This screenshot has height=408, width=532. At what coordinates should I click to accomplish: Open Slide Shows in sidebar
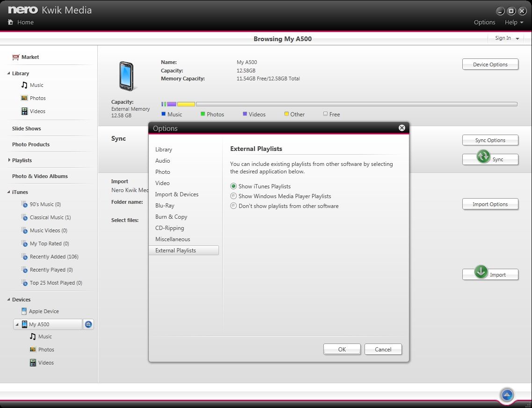point(27,129)
